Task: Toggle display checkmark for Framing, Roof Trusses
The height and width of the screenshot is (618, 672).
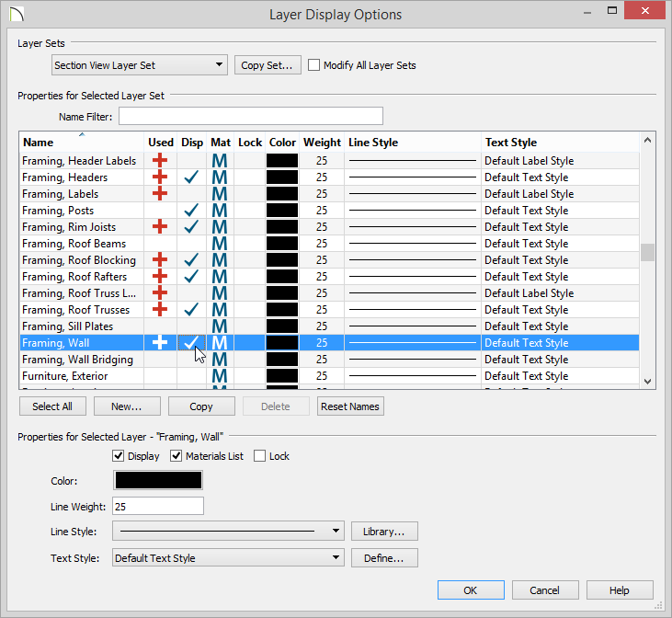Action: click(x=191, y=309)
